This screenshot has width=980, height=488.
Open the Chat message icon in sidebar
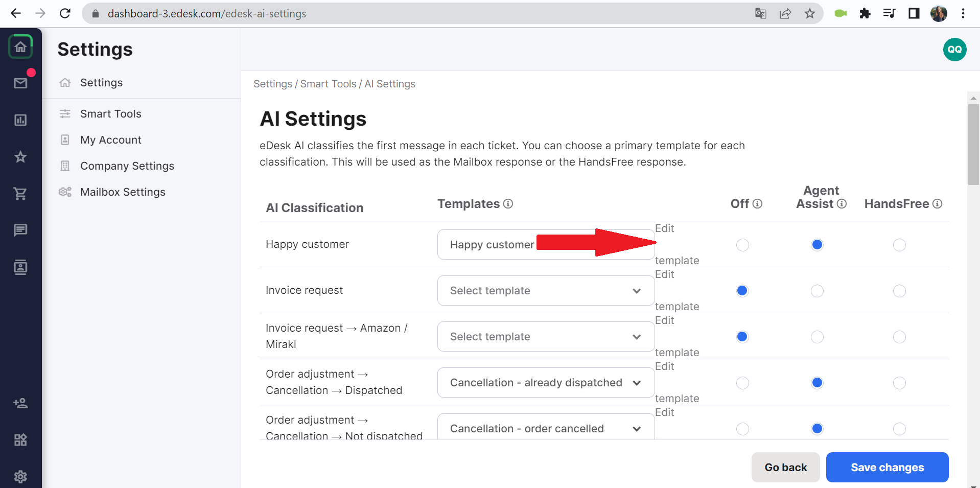[x=20, y=230]
